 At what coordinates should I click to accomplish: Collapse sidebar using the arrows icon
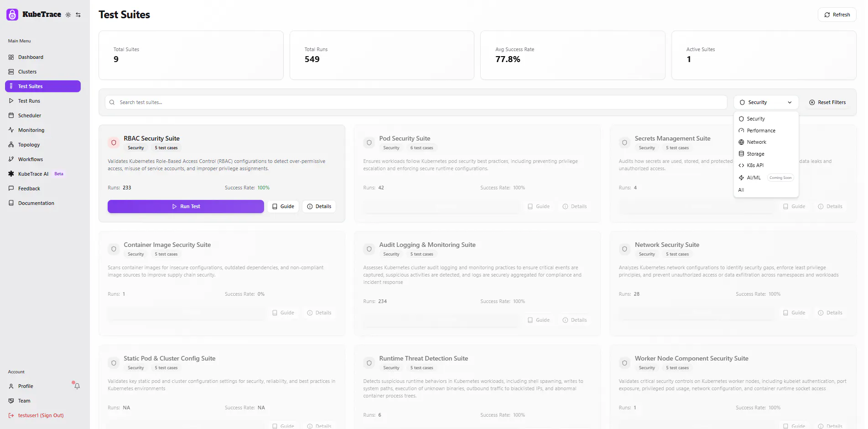[x=78, y=15]
